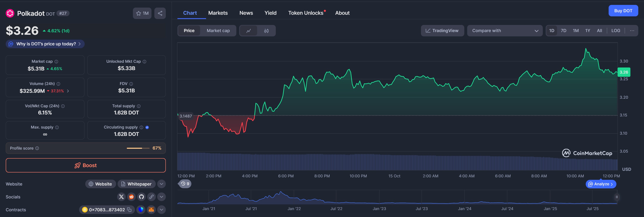Click the Buy DOT button

click(x=623, y=10)
